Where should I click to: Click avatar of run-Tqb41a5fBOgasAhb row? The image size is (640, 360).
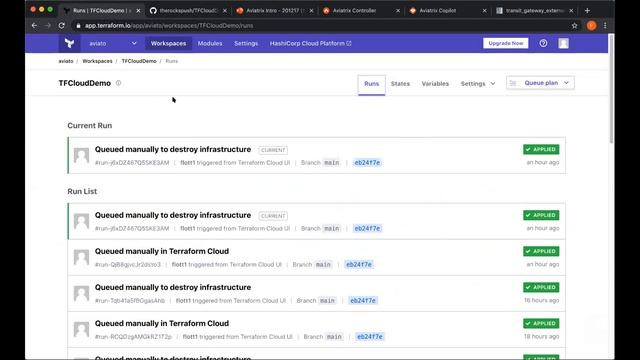(81, 293)
